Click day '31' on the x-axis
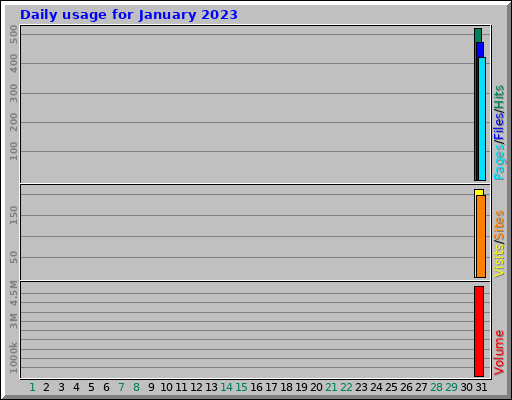This screenshot has width=512, height=400. 481,387
